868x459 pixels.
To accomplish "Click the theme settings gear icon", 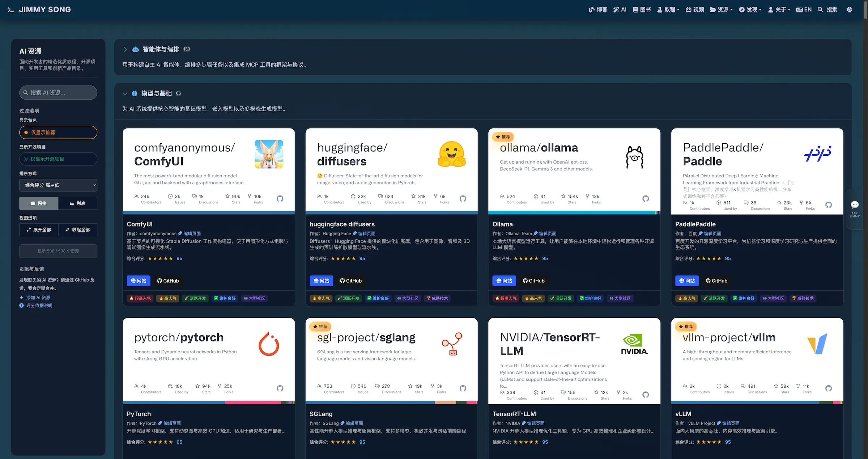I will 849,10.
